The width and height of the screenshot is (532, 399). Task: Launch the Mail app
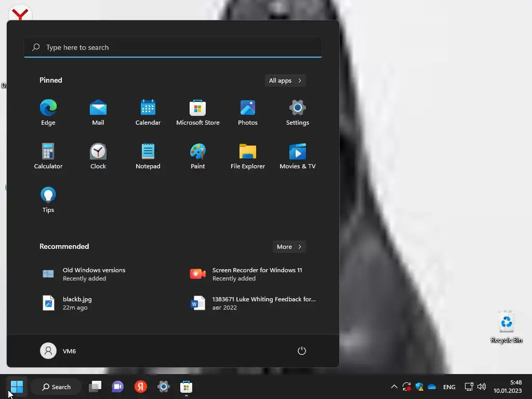coord(98,113)
